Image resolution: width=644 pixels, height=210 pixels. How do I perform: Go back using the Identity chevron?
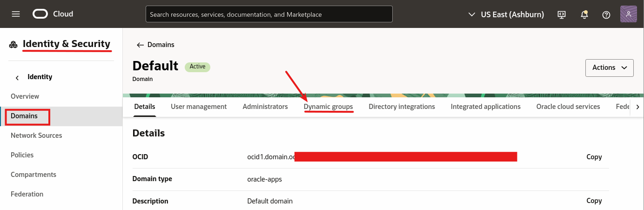(x=17, y=77)
